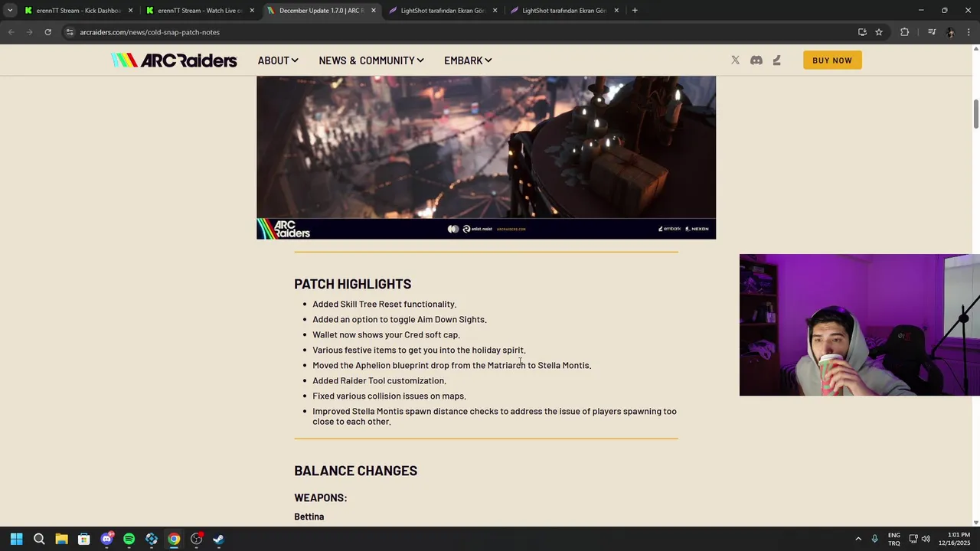Image resolution: width=980 pixels, height=551 pixels.
Task: Bookmark this page with the star
Action: click(879, 32)
